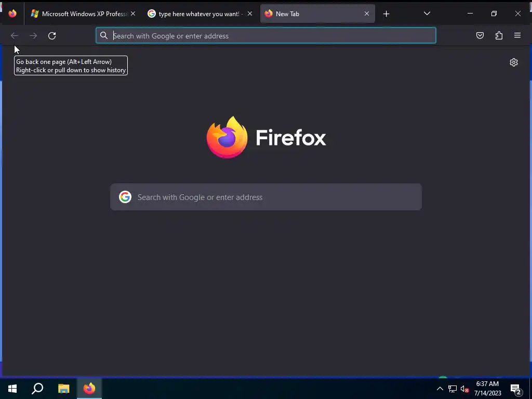Open the Firefox View pinned icon
The height and width of the screenshot is (399, 532).
click(12, 14)
